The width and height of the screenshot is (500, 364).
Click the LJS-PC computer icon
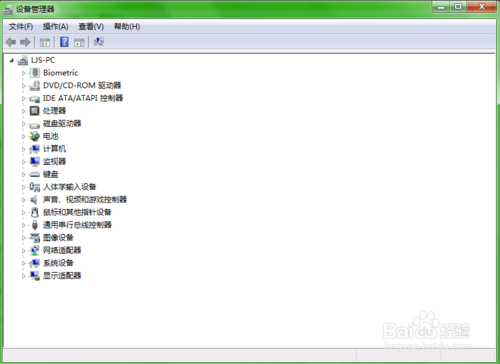(x=23, y=60)
